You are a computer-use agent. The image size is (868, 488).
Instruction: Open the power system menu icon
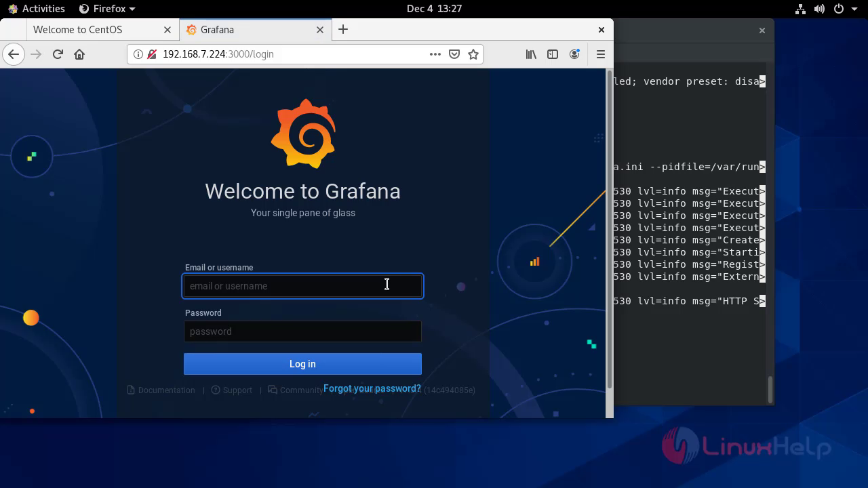[838, 9]
